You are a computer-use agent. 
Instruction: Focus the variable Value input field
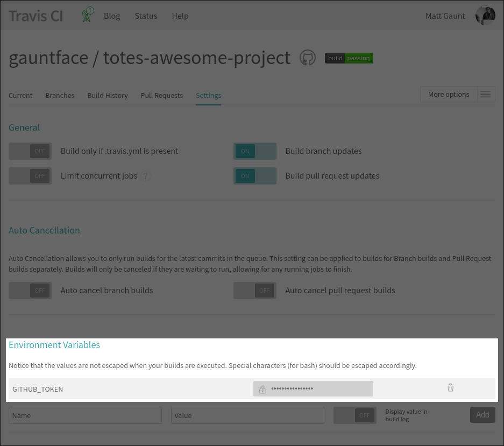click(247, 415)
